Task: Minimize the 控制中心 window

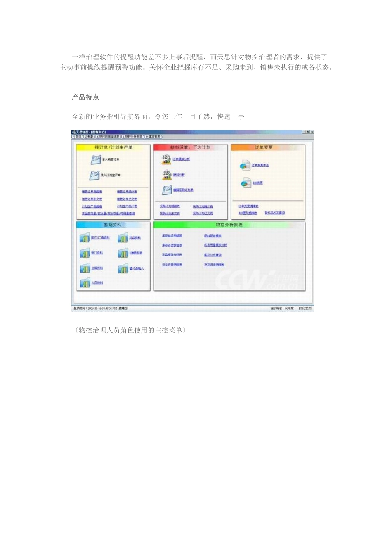Action: pos(305,132)
